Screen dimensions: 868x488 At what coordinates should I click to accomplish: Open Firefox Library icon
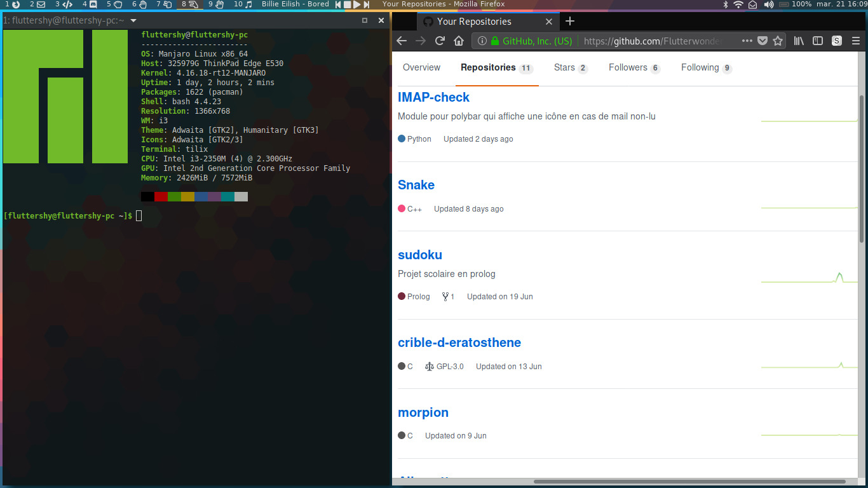coord(799,41)
